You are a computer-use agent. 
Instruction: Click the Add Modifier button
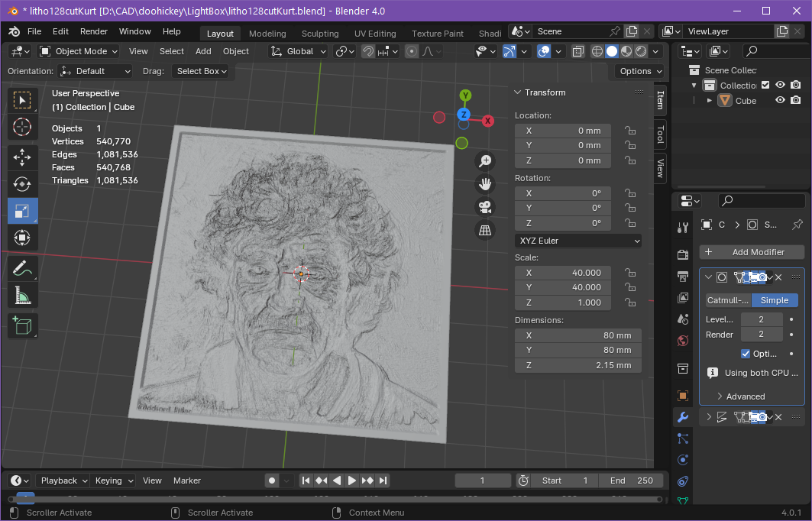pyautogui.click(x=752, y=252)
